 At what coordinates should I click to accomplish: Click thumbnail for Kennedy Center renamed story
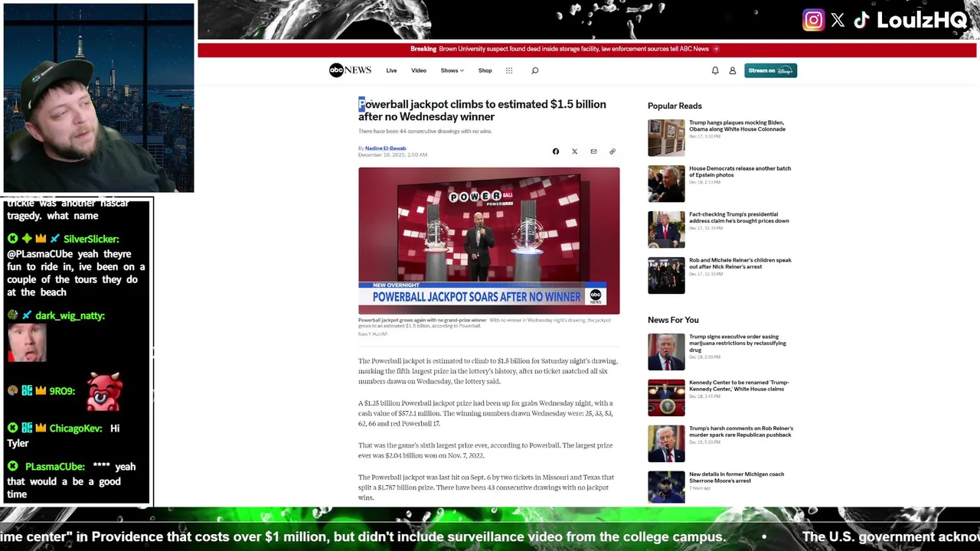(x=666, y=398)
